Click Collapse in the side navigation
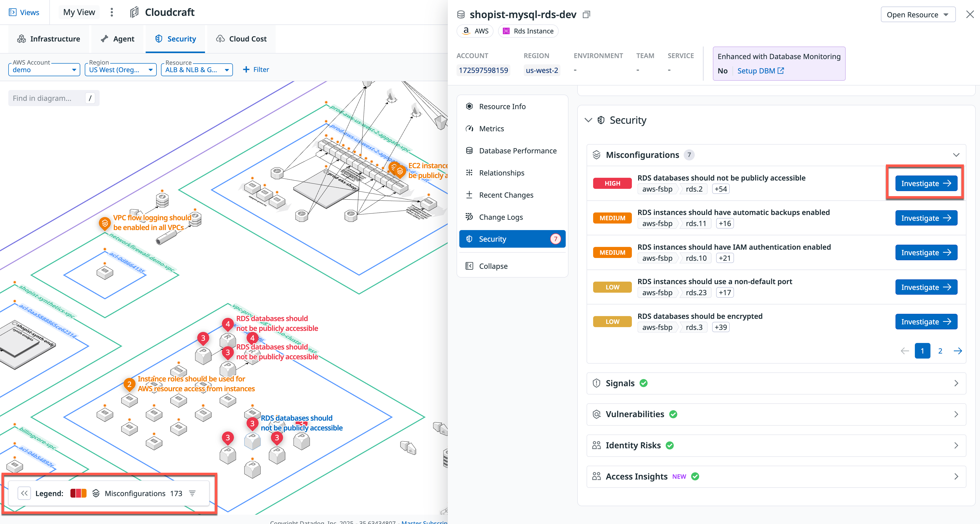 point(493,266)
